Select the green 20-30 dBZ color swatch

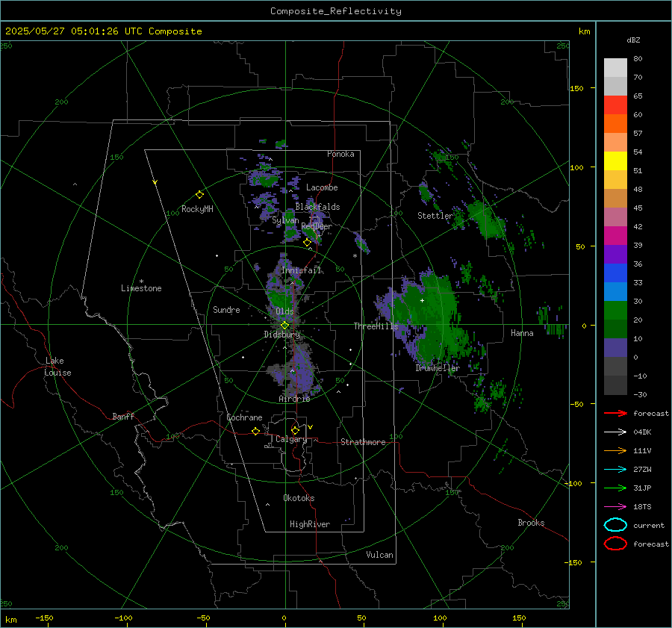pos(615,311)
